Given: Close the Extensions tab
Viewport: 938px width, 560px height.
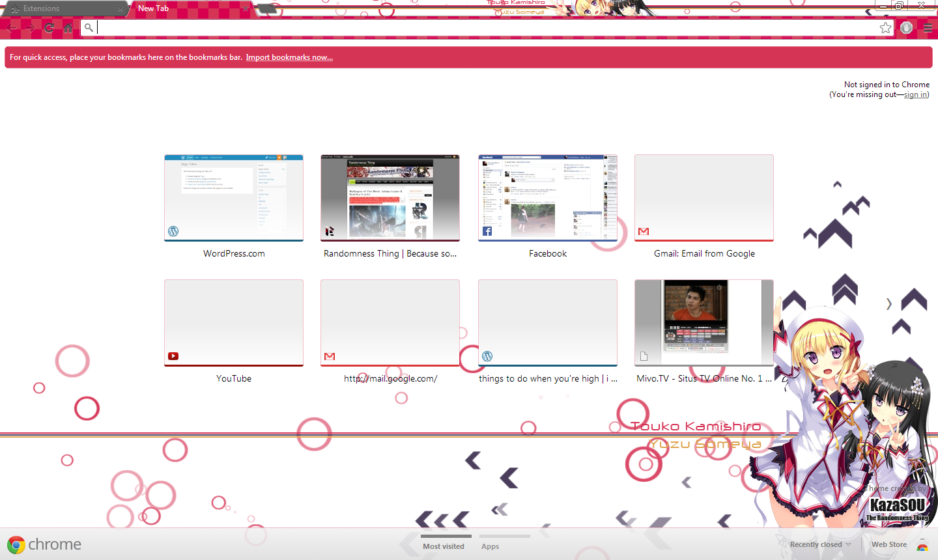Looking at the screenshot, I should (121, 9).
